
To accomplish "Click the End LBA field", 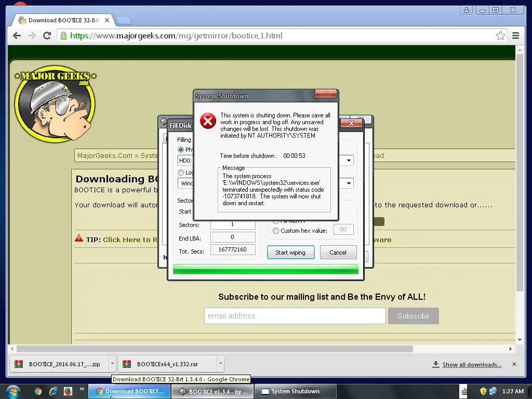I will [x=233, y=237].
